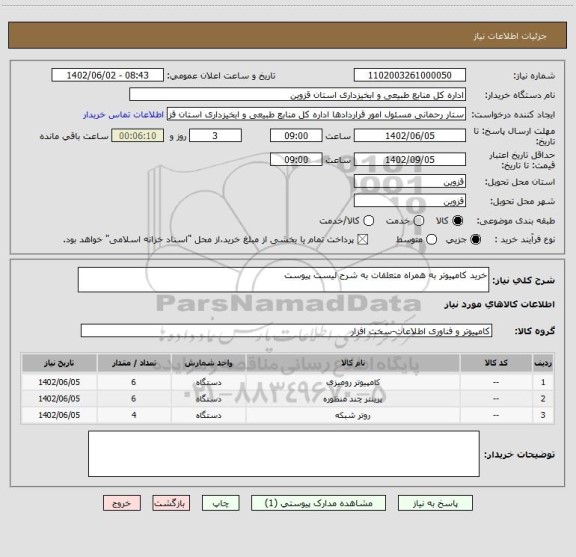Click the buyer organization name field
The image size is (576, 557).
pyautogui.click(x=298, y=95)
